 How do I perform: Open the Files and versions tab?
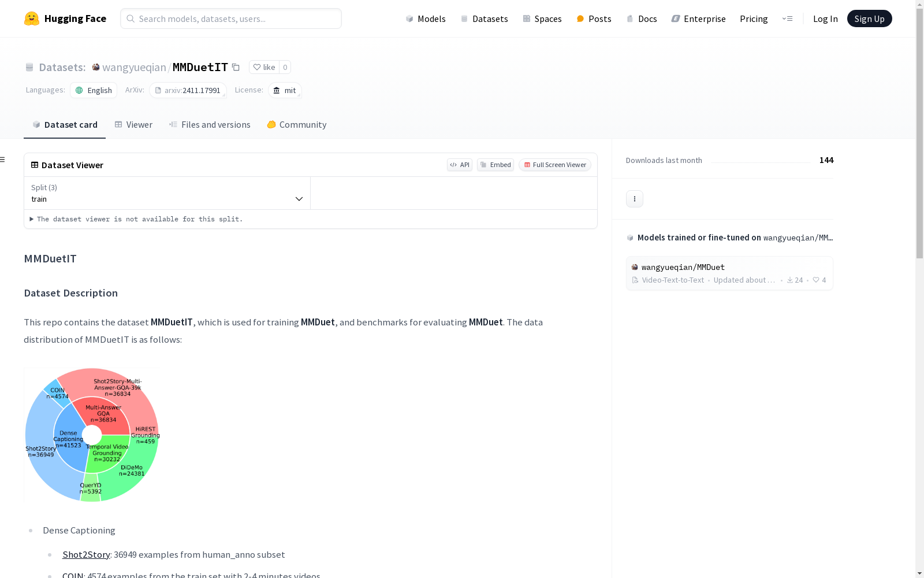[x=210, y=125]
